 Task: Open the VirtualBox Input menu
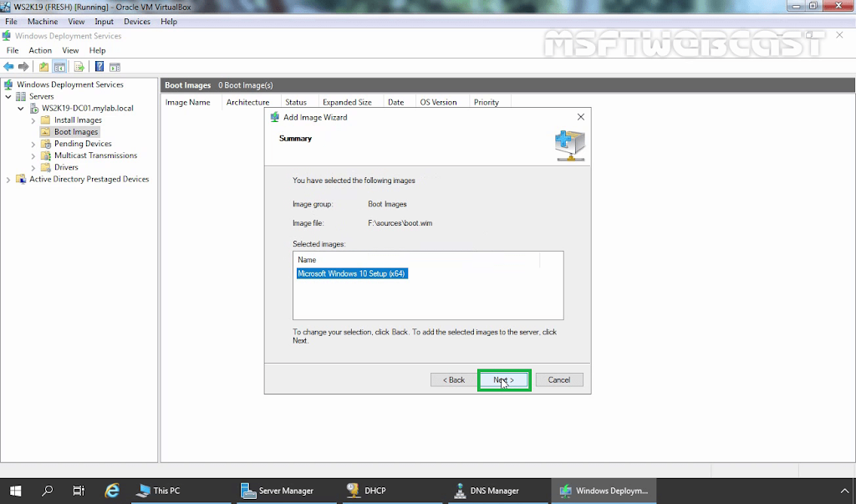104,21
